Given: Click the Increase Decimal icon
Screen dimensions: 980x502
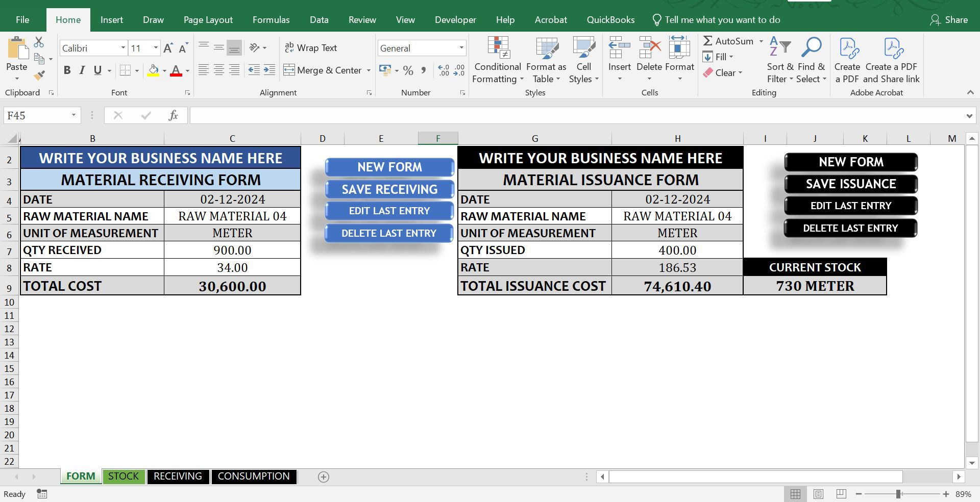Looking at the screenshot, I should 444,70.
